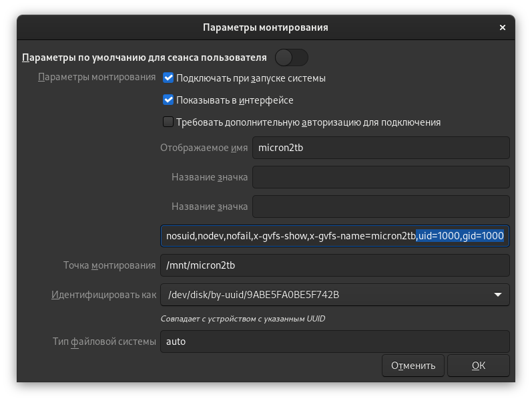Click the file system type field showing auto
Image resolution: width=532 pixels, height=401 pixels.
pos(334,342)
